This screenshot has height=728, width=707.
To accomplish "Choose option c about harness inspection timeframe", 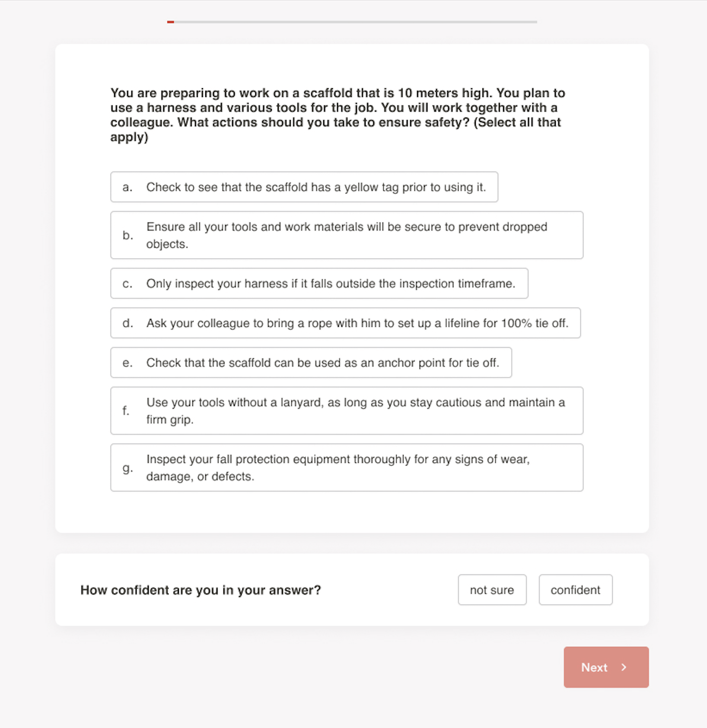I will (319, 284).
